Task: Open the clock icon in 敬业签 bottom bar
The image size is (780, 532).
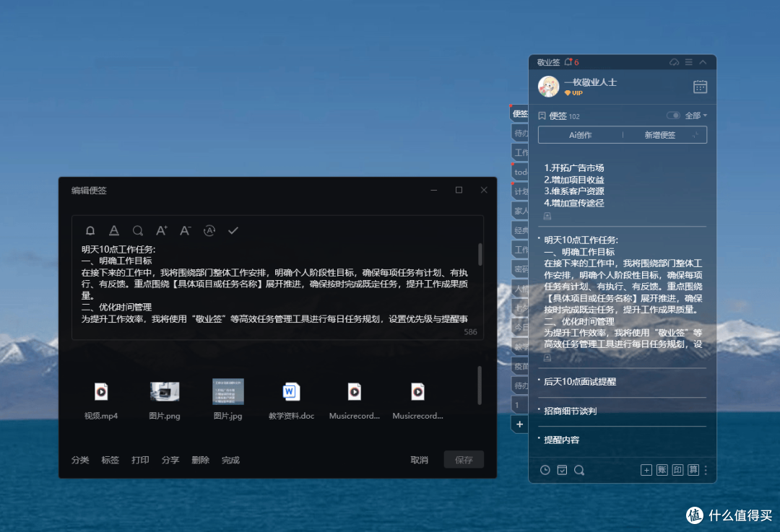Action: pyautogui.click(x=545, y=470)
